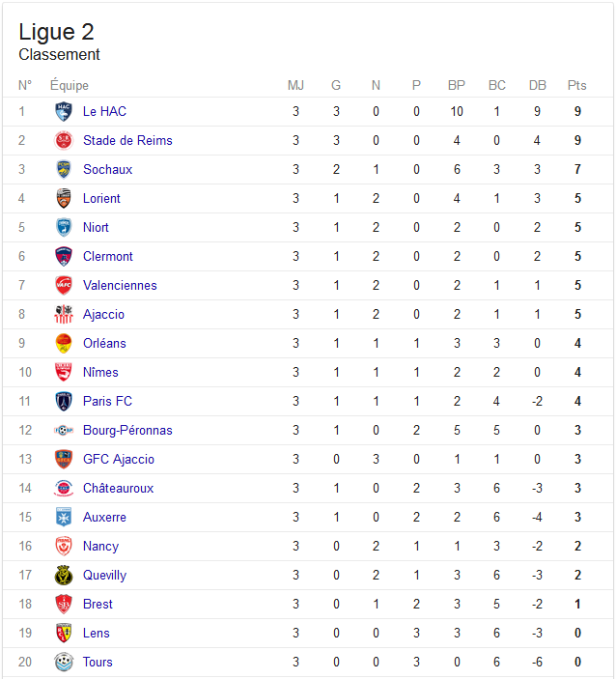
Task: Click the Stade de Reims crest icon
Action: click(64, 141)
